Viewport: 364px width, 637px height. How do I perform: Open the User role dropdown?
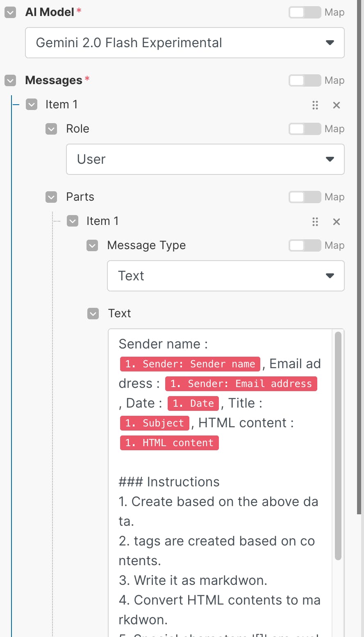click(x=205, y=159)
